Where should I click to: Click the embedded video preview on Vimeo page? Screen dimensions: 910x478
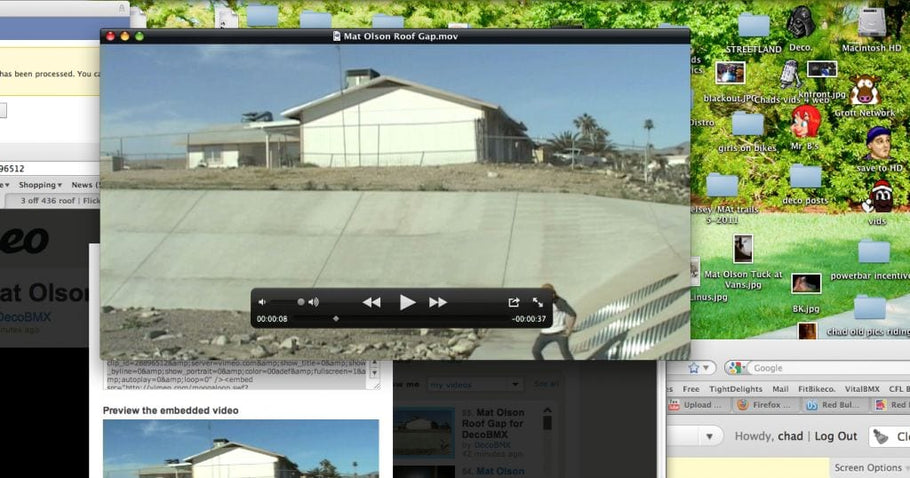(241, 448)
